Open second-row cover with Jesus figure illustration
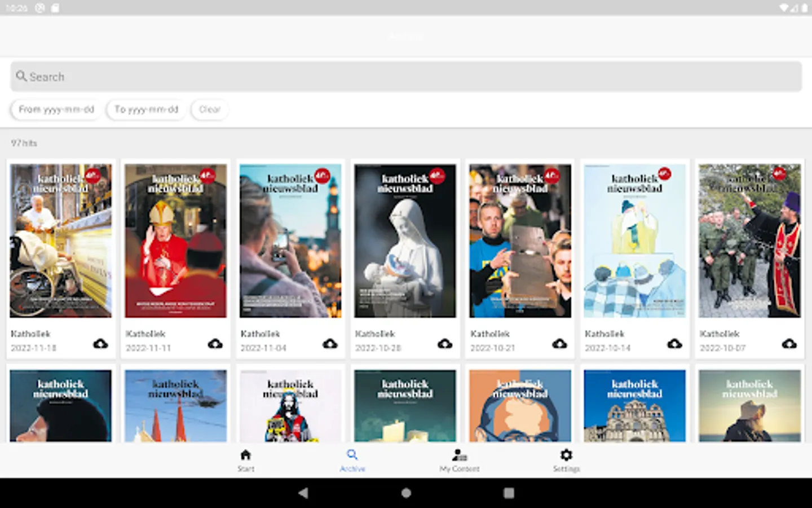This screenshot has width=812, height=508. click(290, 405)
